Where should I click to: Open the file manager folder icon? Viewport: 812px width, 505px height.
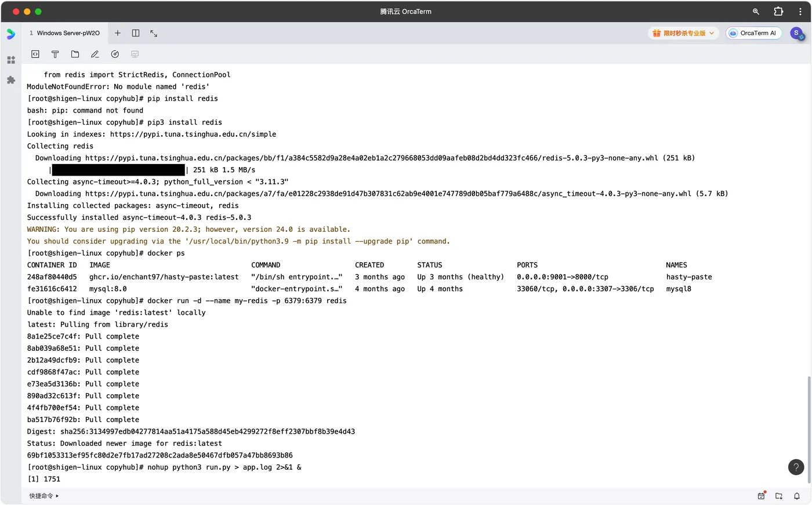[x=75, y=54]
